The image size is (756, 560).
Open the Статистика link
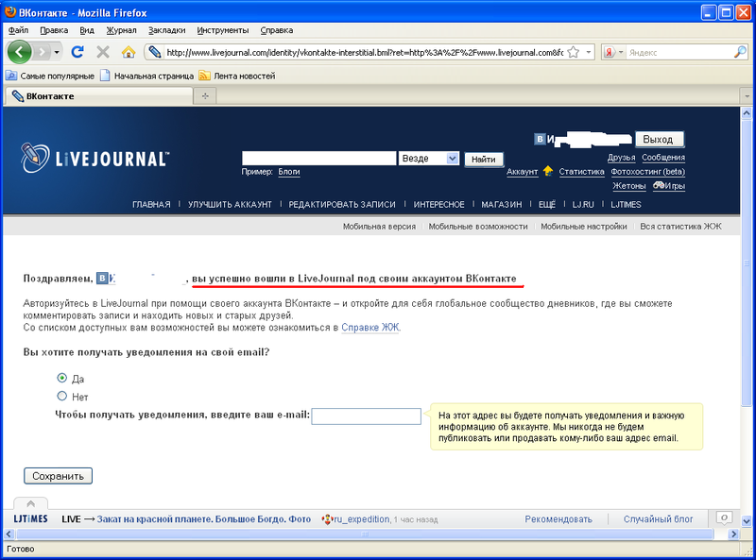click(581, 172)
